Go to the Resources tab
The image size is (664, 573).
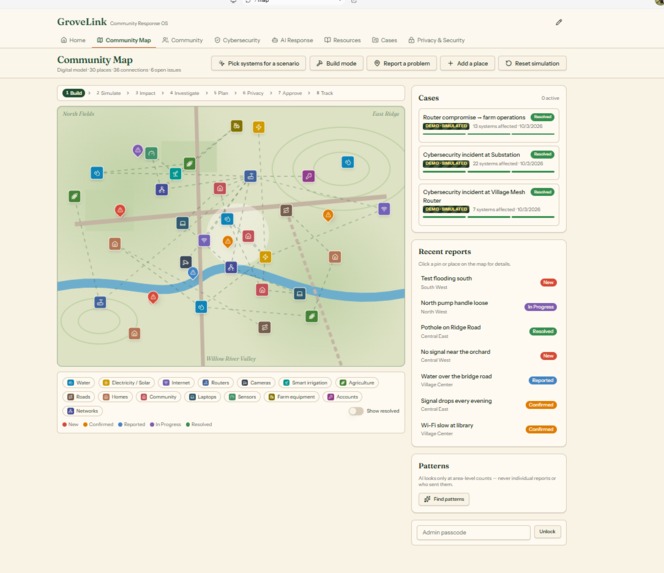tap(343, 40)
